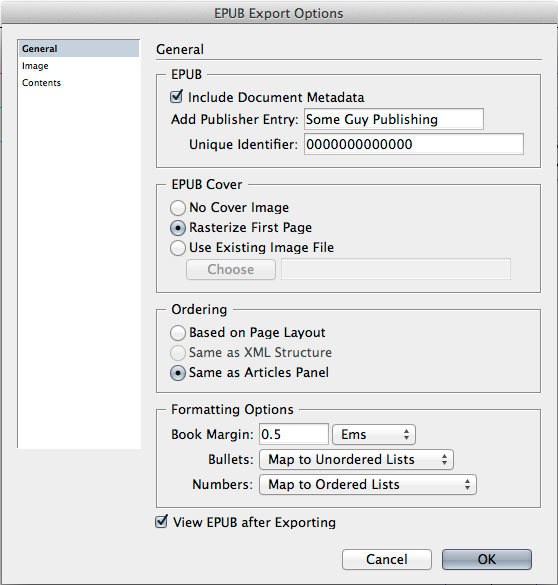Open the Numbers mapping dropdown
This screenshot has height=585, width=558.
click(368, 485)
